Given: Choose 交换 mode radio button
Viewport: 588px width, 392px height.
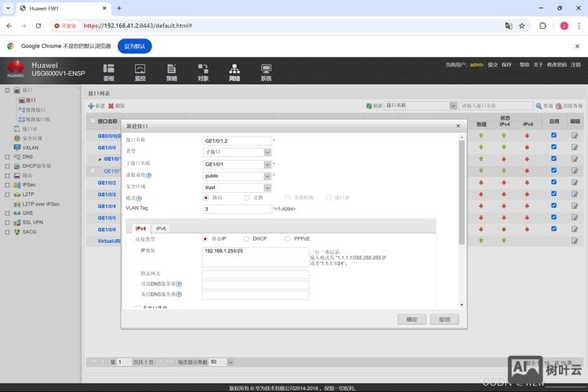Looking at the screenshot, I should [x=247, y=198].
